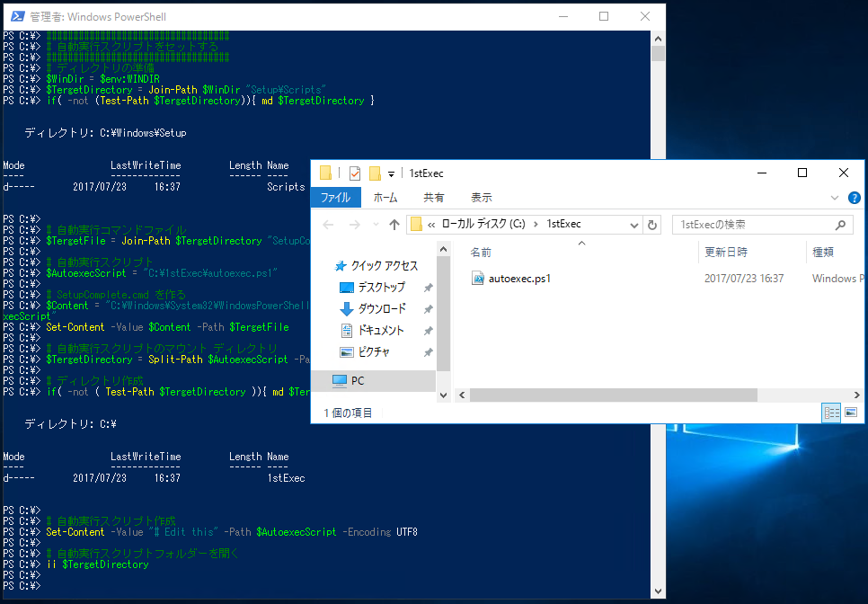Click the Explorer title bar folder icon

(325, 173)
